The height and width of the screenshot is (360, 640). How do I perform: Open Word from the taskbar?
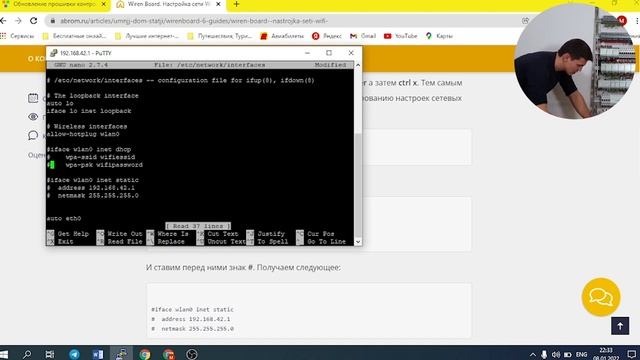[x=98, y=354]
